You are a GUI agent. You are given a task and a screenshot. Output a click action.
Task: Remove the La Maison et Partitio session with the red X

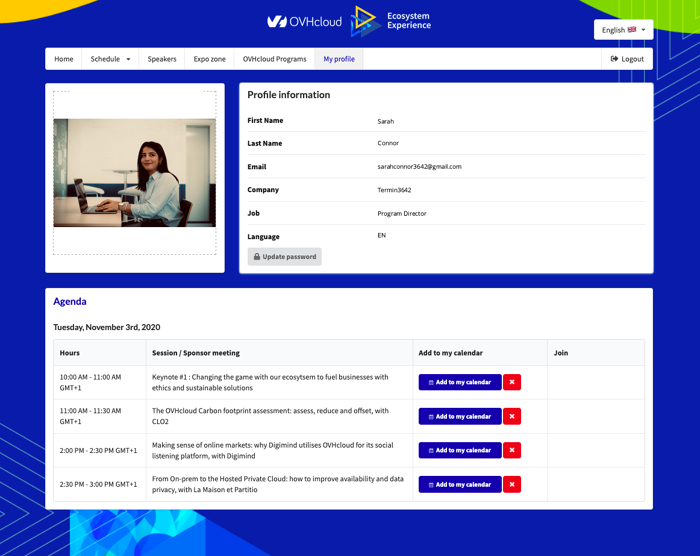(512, 485)
